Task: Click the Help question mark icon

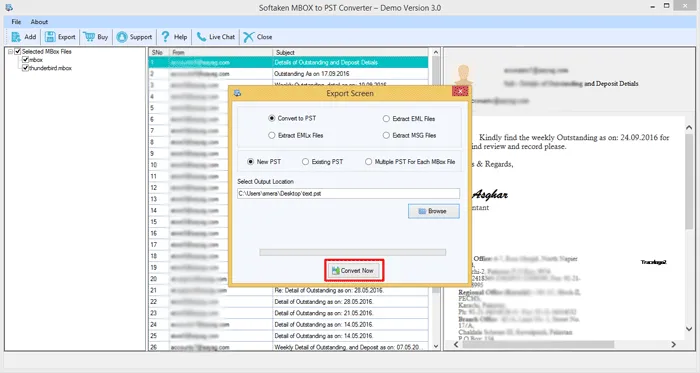Action: [165, 37]
